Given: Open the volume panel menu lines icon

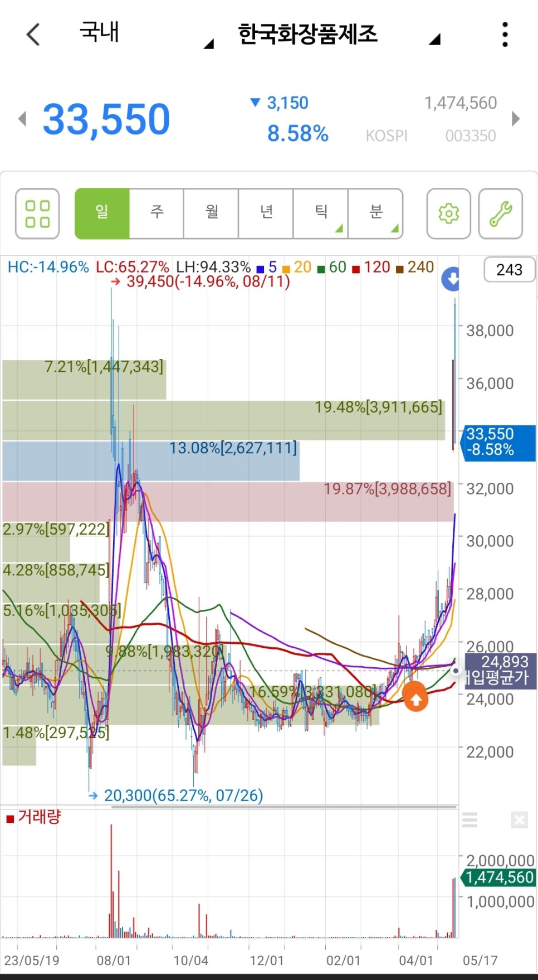Looking at the screenshot, I should click(470, 820).
